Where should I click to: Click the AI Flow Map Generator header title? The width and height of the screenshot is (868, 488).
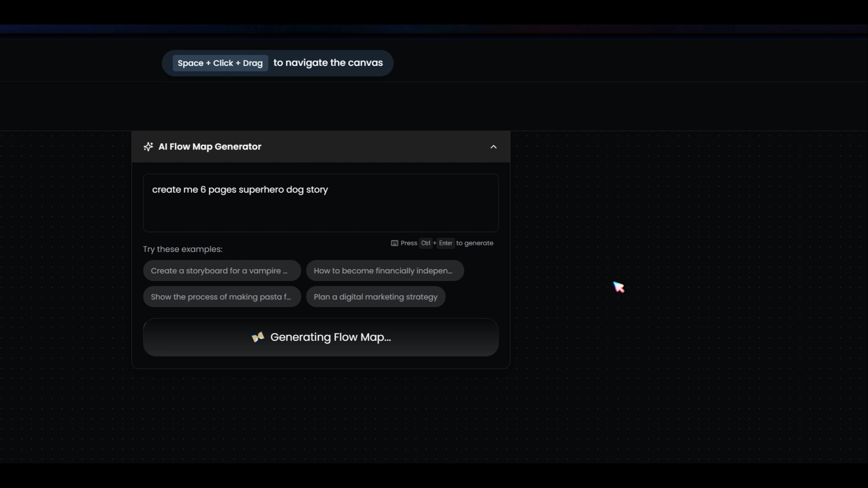(210, 146)
